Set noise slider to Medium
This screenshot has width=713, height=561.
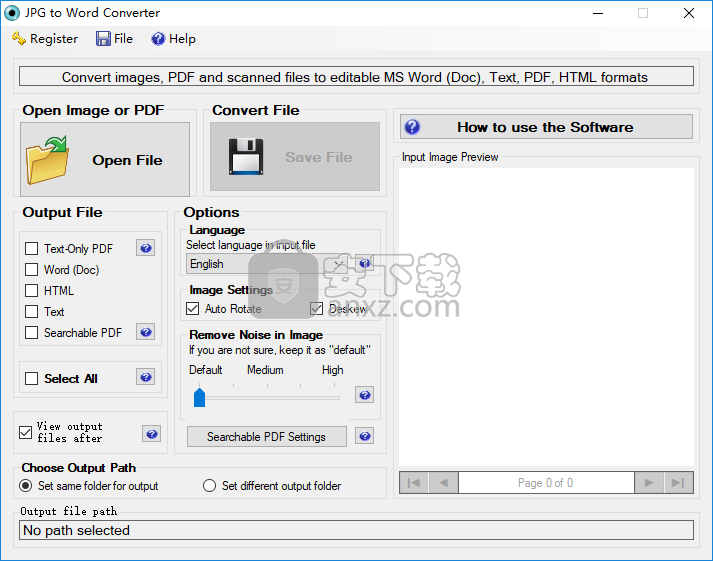point(267,397)
